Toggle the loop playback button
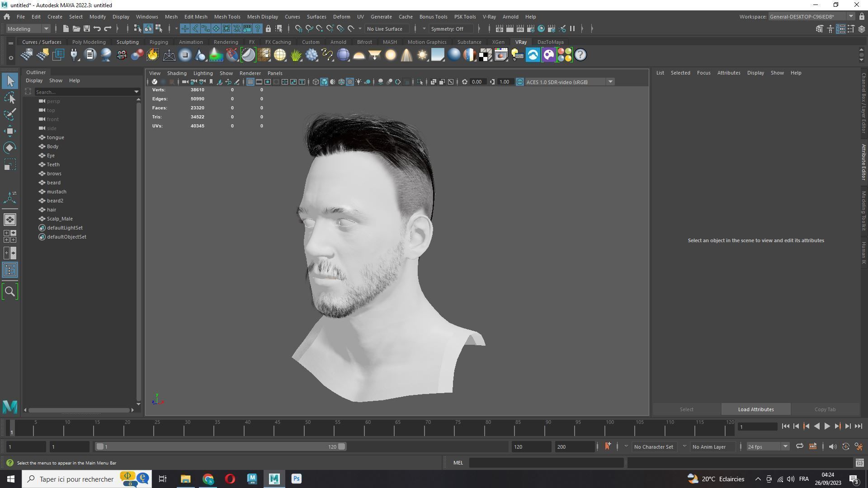868x488 pixels. click(x=799, y=446)
